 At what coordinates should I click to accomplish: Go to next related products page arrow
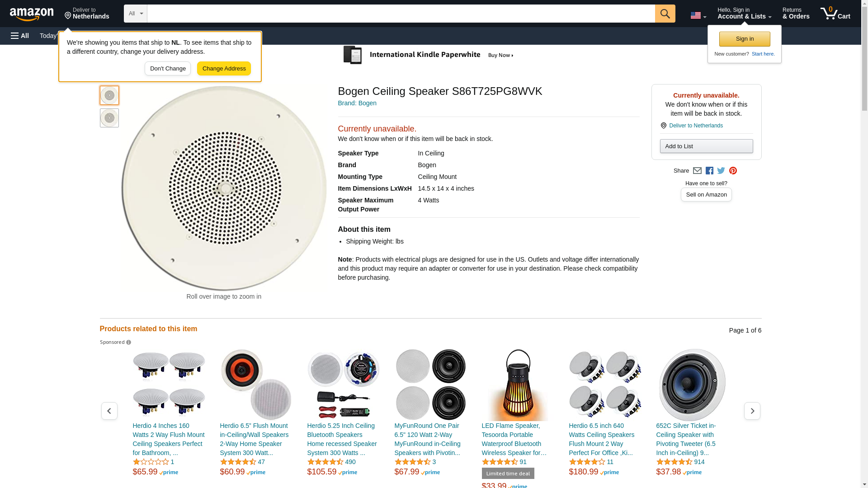tap(752, 411)
